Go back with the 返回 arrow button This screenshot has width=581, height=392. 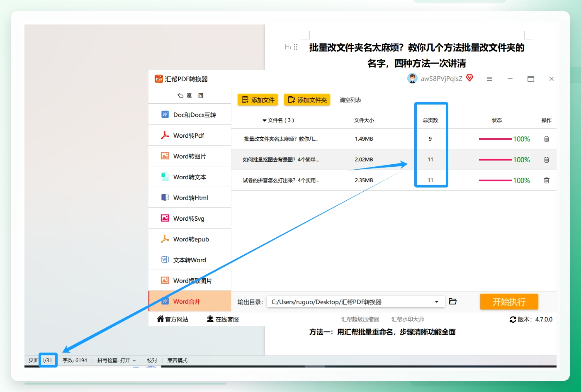click(x=190, y=95)
